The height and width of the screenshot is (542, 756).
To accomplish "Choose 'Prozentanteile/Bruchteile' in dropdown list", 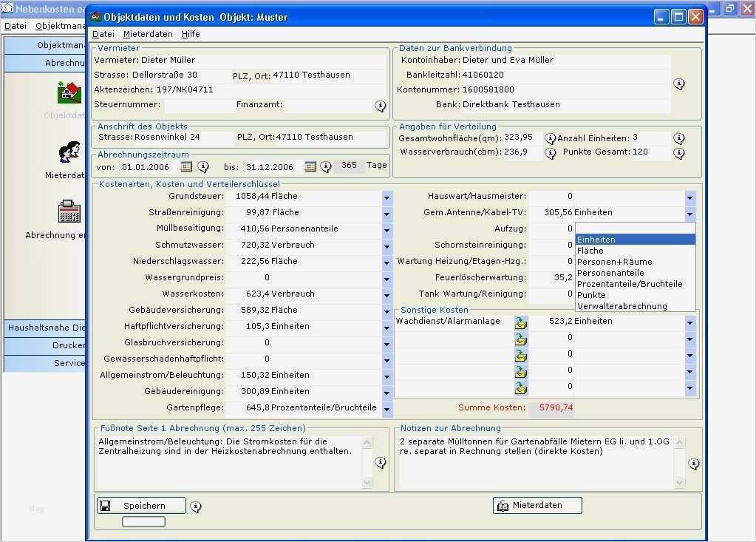I will 635,284.
